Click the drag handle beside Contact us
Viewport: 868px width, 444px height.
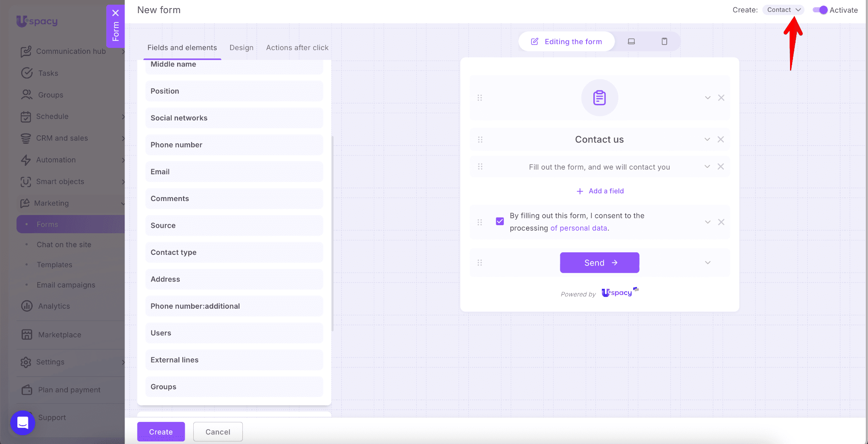click(480, 140)
